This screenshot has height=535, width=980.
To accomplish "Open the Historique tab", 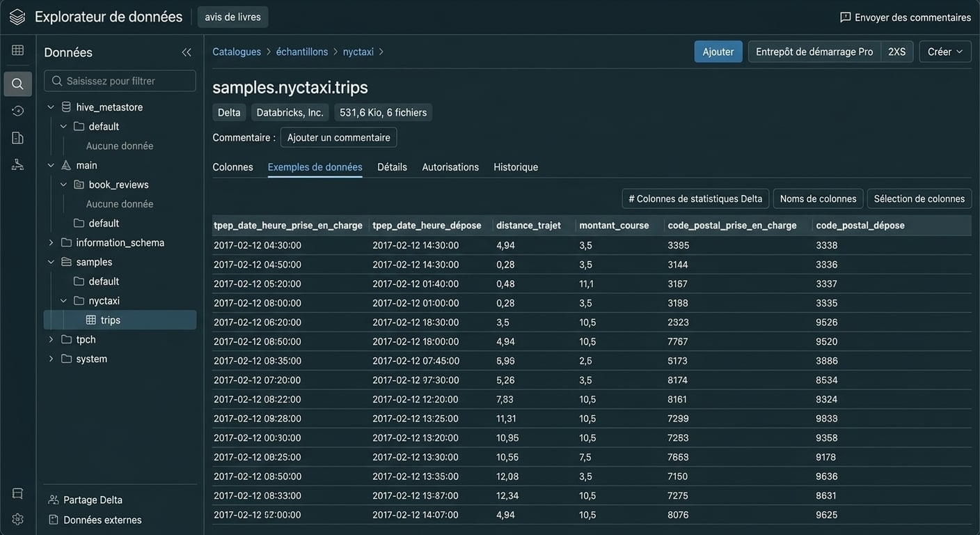I will pos(516,167).
